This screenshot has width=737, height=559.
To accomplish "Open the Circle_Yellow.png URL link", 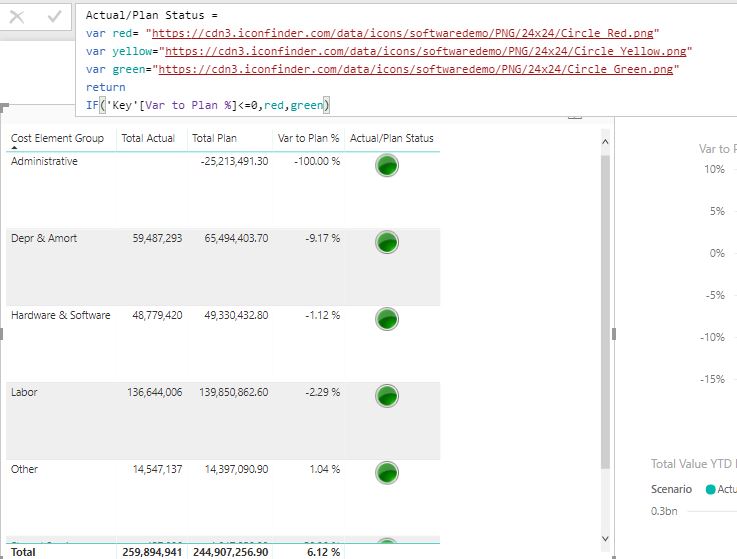I will click(x=425, y=51).
